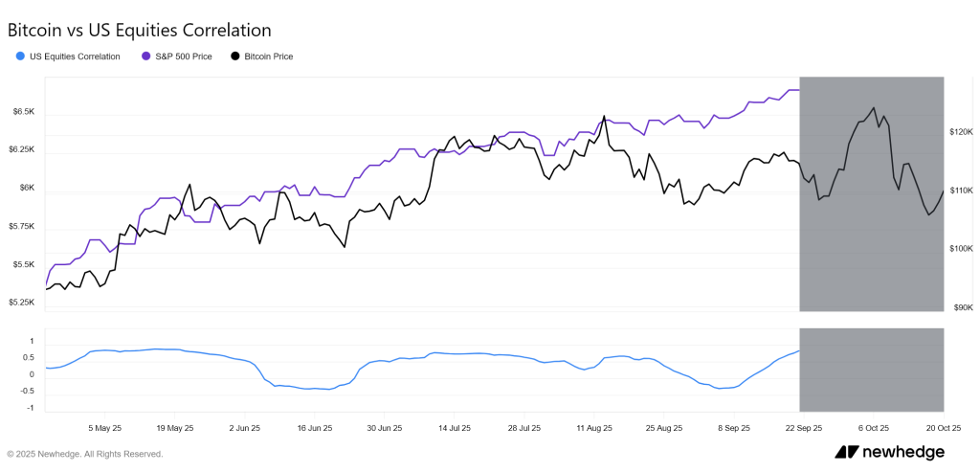
Task: Click the chart title Bitcoin vs US Equities Correlation
Action: [139, 31]
